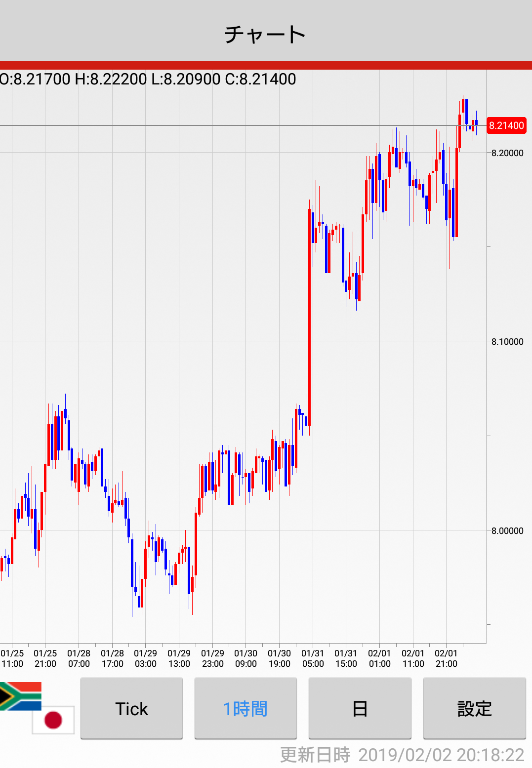This screenshot has height=768, width=532.
Task: Click the red bar beneath the header
Action: pyautogui.click(x=266, y=65)
